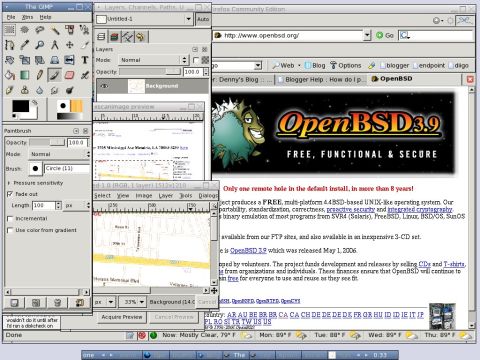
Task: Select the Eraser tool
Action: click(70, 75)
